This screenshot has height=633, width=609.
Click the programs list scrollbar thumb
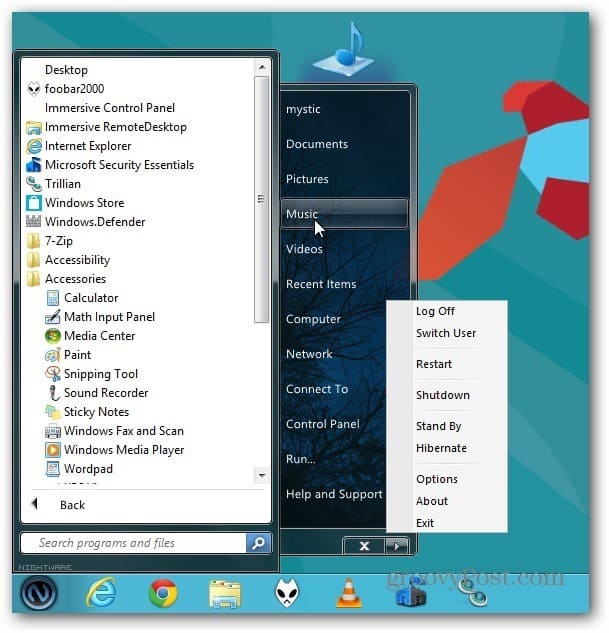click(262, 199)
